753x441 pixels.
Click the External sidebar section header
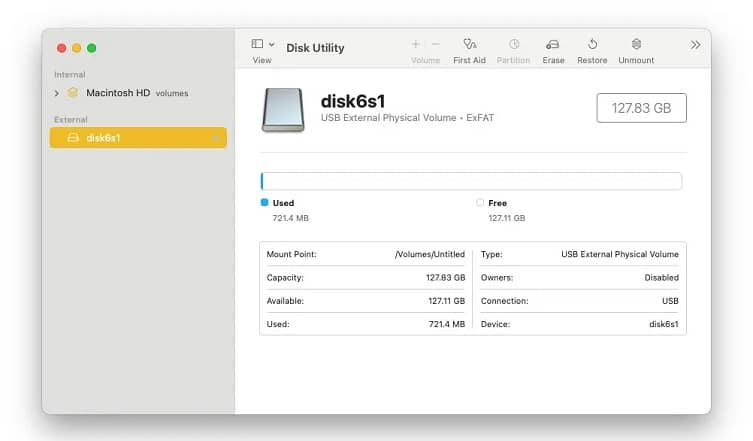pyautogui.click(x=71, y=120)
